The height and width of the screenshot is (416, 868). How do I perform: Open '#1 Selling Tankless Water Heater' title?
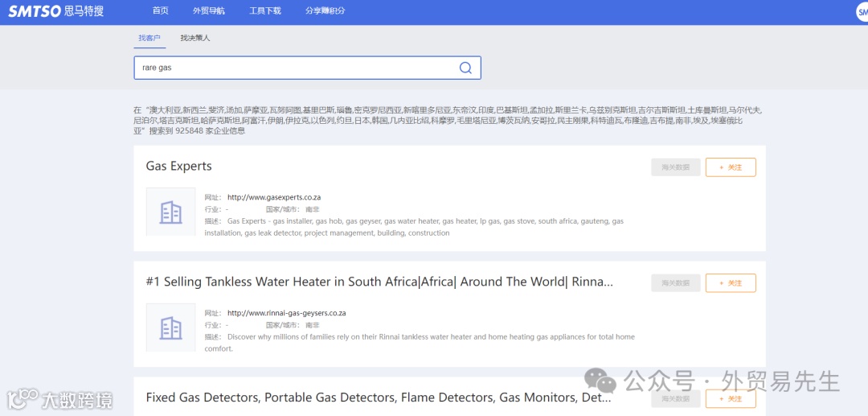(x=379, y=282)
